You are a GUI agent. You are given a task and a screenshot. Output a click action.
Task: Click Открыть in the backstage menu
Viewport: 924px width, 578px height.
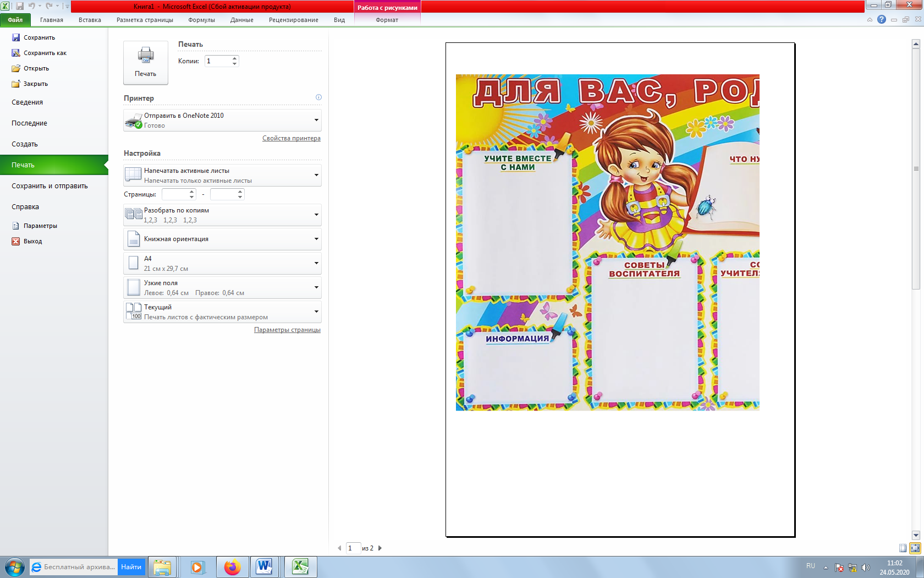click(31, 68)
